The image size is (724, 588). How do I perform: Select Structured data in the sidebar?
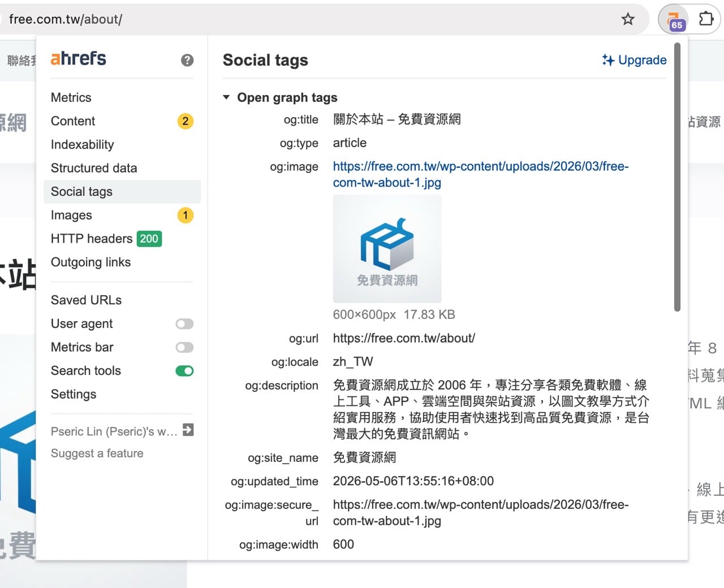(94, 168)
